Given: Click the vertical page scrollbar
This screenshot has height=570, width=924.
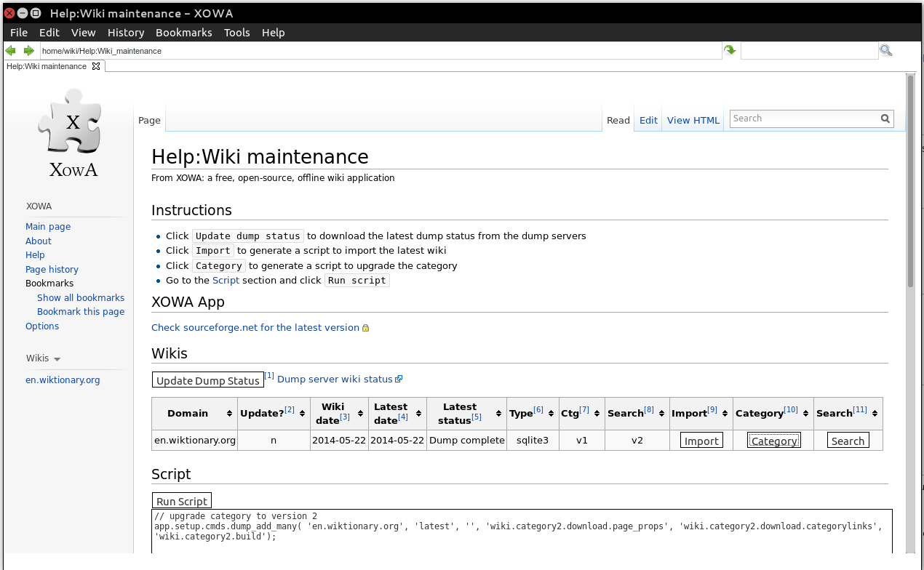Looking at the screenshot, I should (909, 182).
